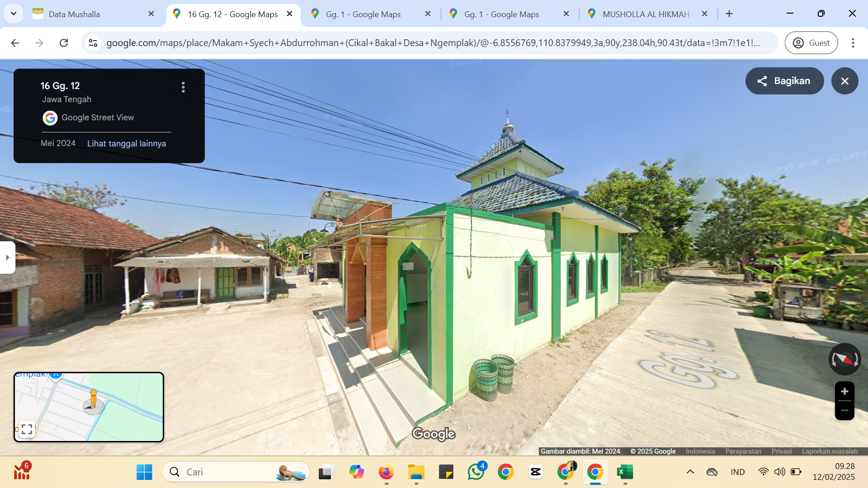Open the volume tray icon
Screen dimensions: 868x488
(x=779, y=472)
